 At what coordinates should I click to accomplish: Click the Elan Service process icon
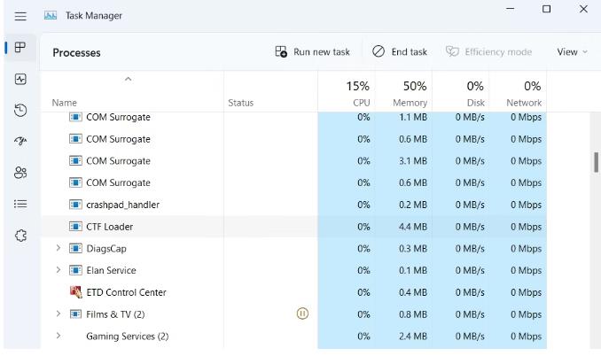(x=75, y=270)
